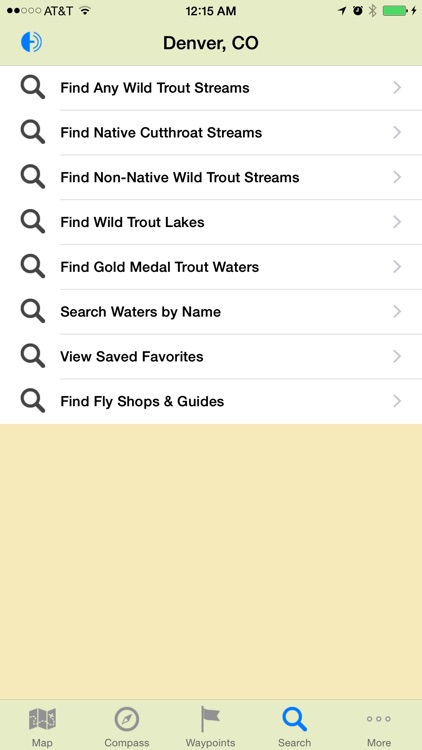Expand chevron for Search Waters by Name
Viewport: 422px width, 750px height.
(397, 312)
